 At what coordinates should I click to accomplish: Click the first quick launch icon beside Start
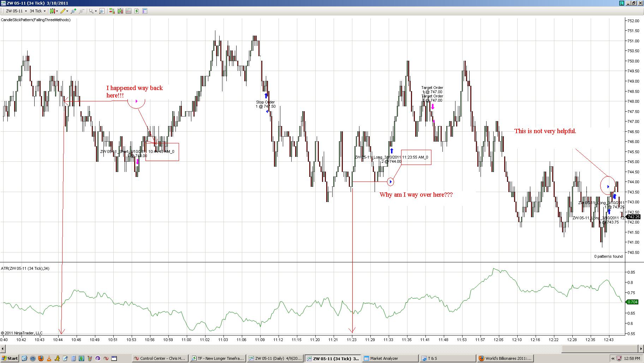coord(25,358)
